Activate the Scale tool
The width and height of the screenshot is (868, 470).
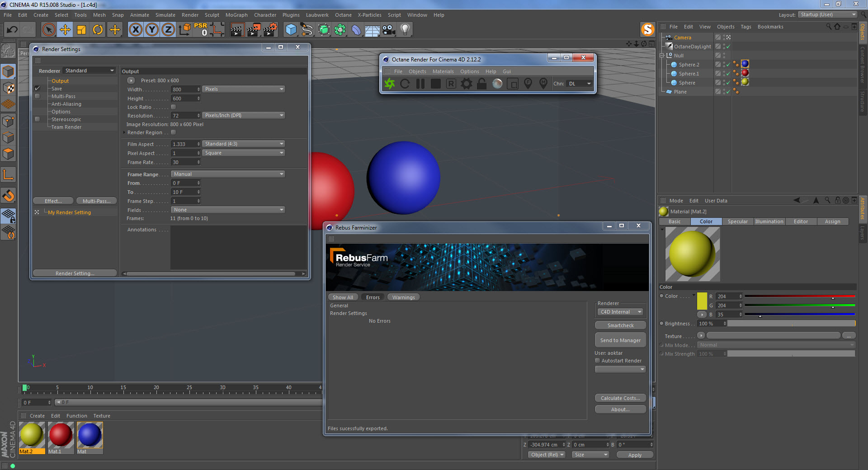click(81, 30)
